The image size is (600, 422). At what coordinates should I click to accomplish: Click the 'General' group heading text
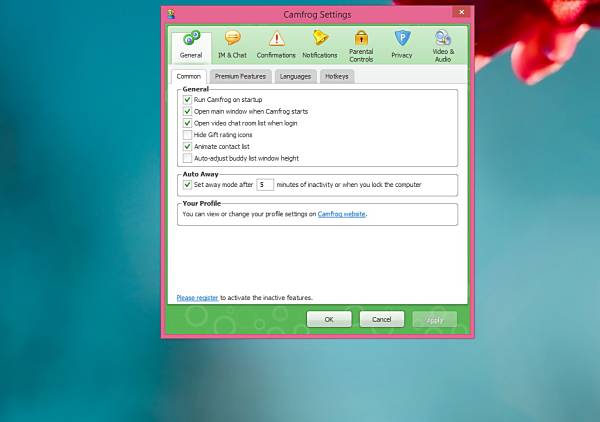click(196, 89)
